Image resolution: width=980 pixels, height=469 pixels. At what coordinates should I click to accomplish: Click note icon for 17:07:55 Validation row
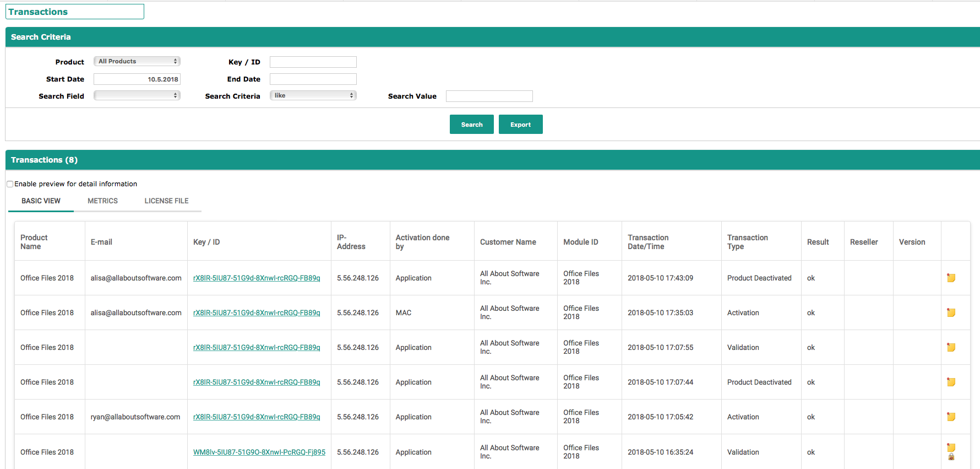[951, 347]
